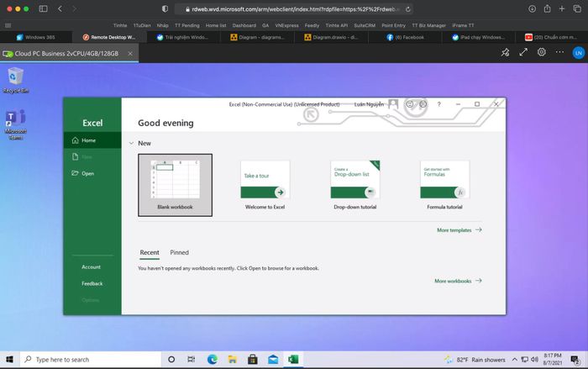Collapse the New section chevron

coord(131,144)
